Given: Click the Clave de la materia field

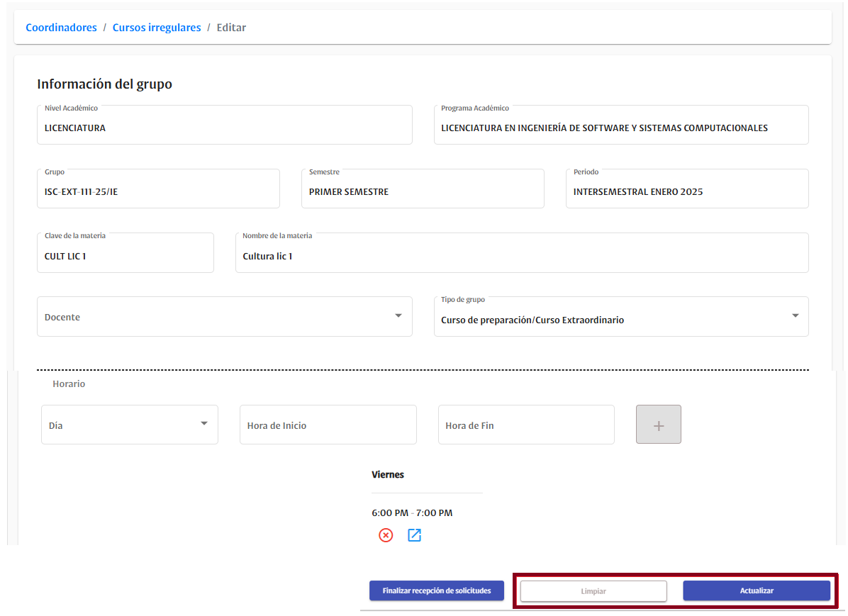Looking at the screenshot, I should 125,252.
